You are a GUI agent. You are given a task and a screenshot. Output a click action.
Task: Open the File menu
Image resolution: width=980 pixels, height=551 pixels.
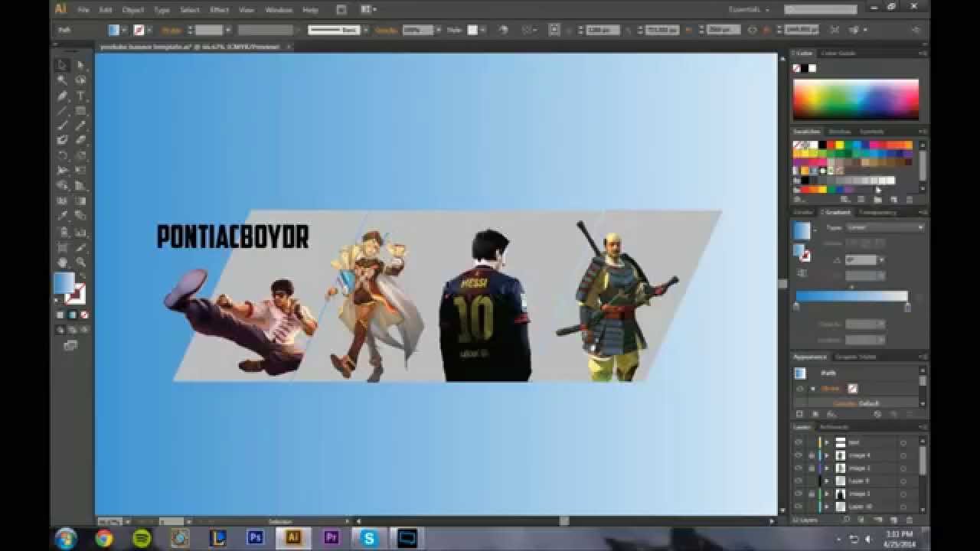83,10
